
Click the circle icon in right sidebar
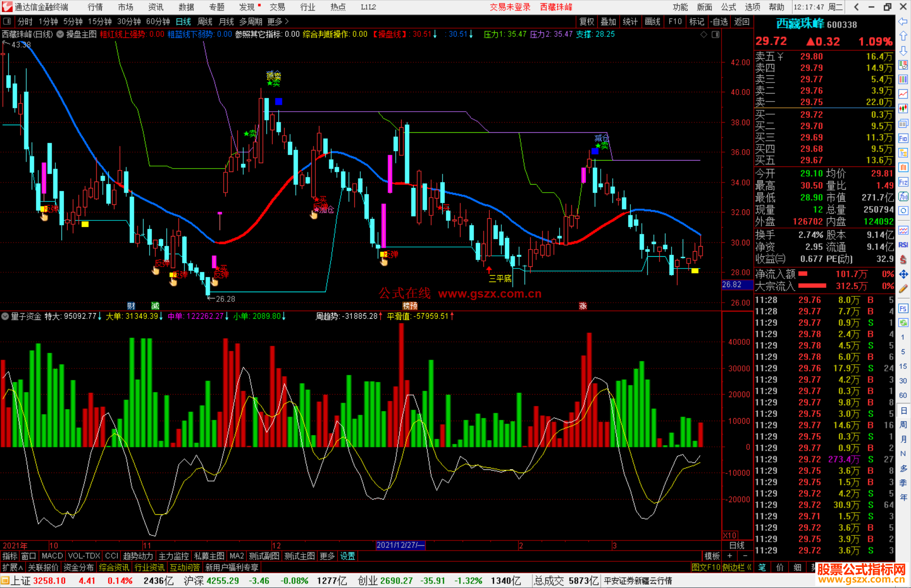coord(903,211)
